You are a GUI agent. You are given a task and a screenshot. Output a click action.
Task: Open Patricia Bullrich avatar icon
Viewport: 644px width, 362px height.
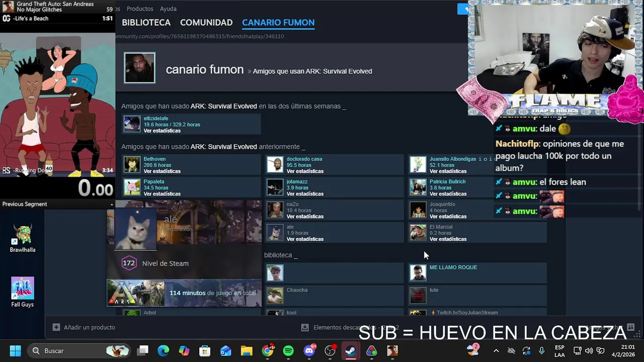pos(418,187)
